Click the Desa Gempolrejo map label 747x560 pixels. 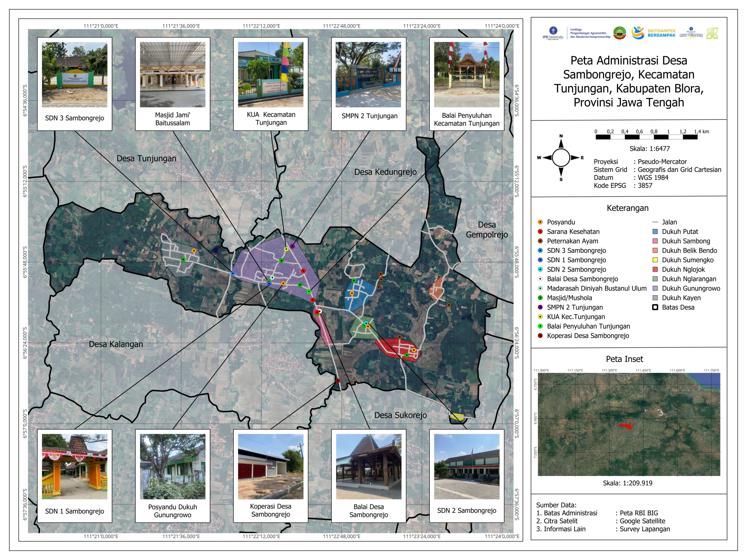click(487, 230)
